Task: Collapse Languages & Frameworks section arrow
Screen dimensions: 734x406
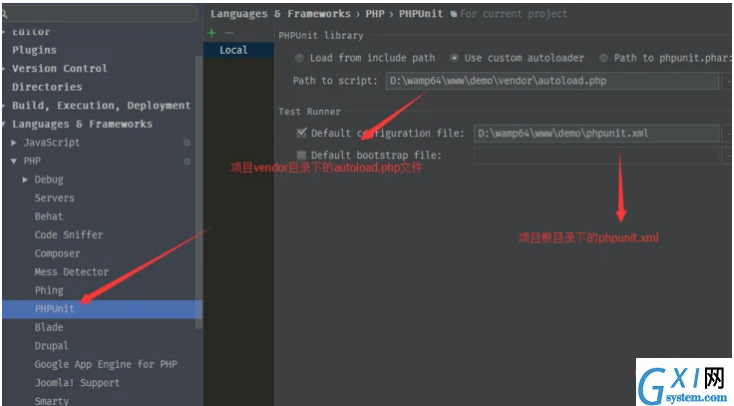Action: point(3,124)
